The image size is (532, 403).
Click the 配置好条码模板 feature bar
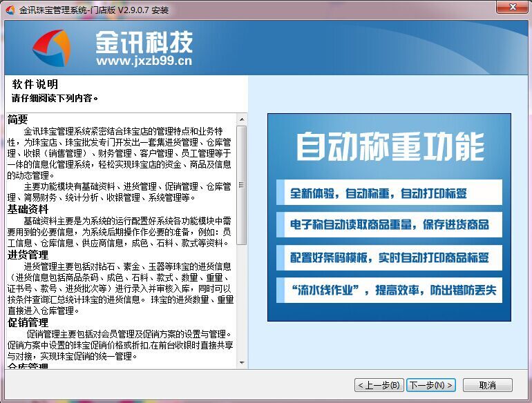[x=389, y=257]
